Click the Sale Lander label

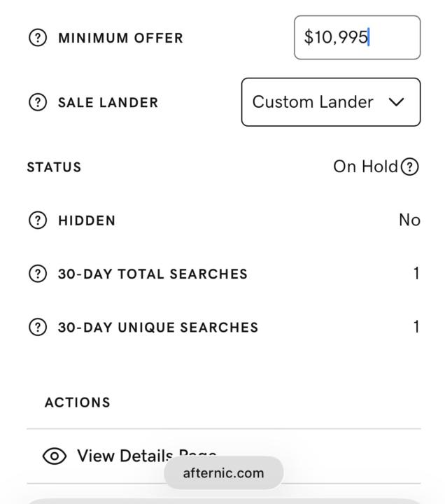pyautogui.click(x=108, y=102)
